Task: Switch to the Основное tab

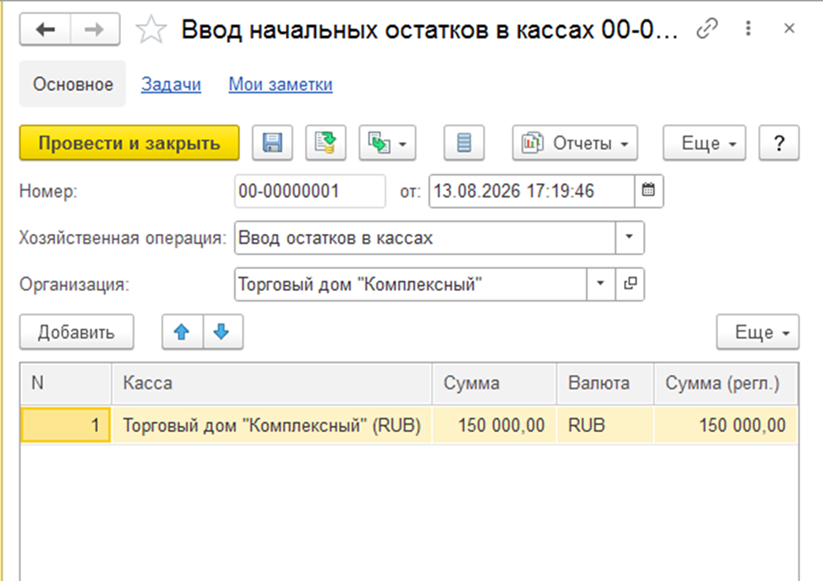Action: 73,84
